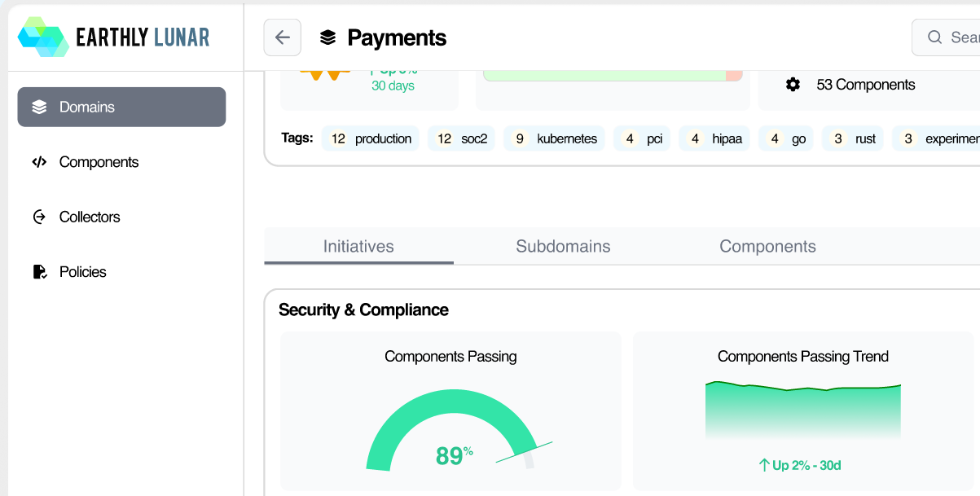Click the Policies document icon in sidebar
Screen dimensions: 980x496
coord(39,272)
